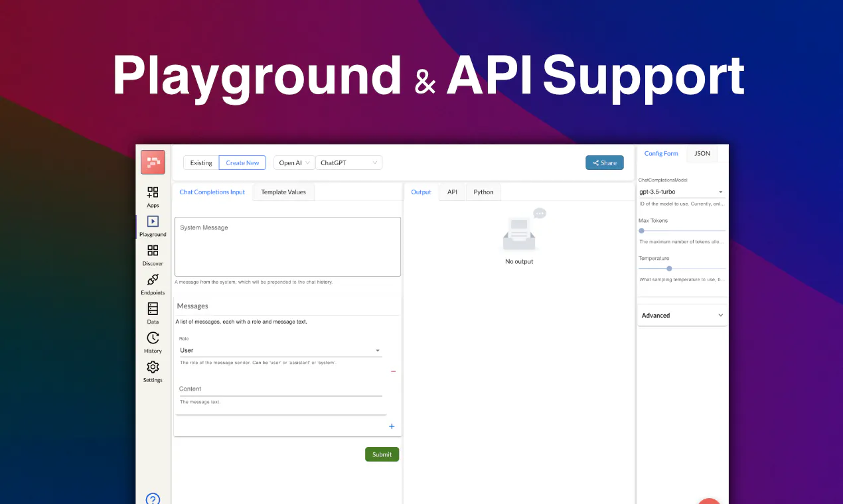Screen dimensions: 843x504
Task: Switch to Template Values tab
Action: tap(283, 192)
